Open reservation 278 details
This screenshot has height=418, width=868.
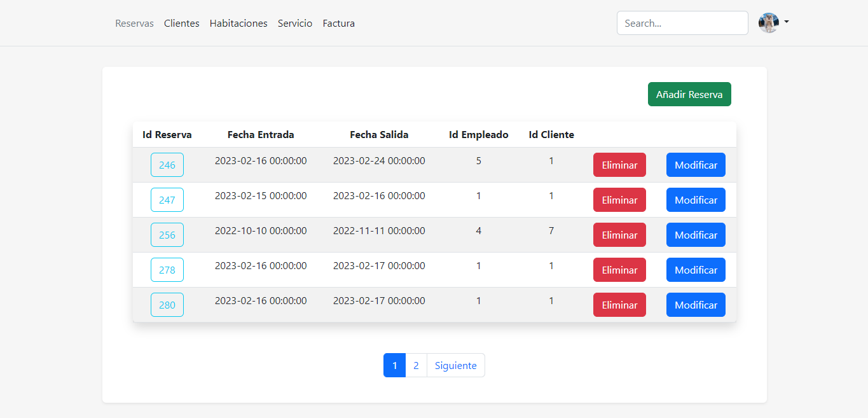[x=167, y=269]
